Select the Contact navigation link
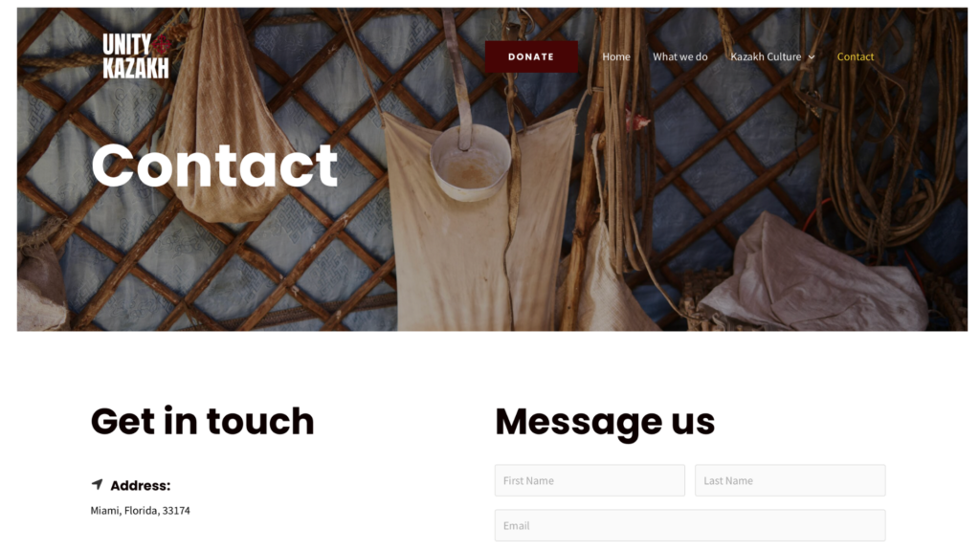980x551 pixels. 855,56
